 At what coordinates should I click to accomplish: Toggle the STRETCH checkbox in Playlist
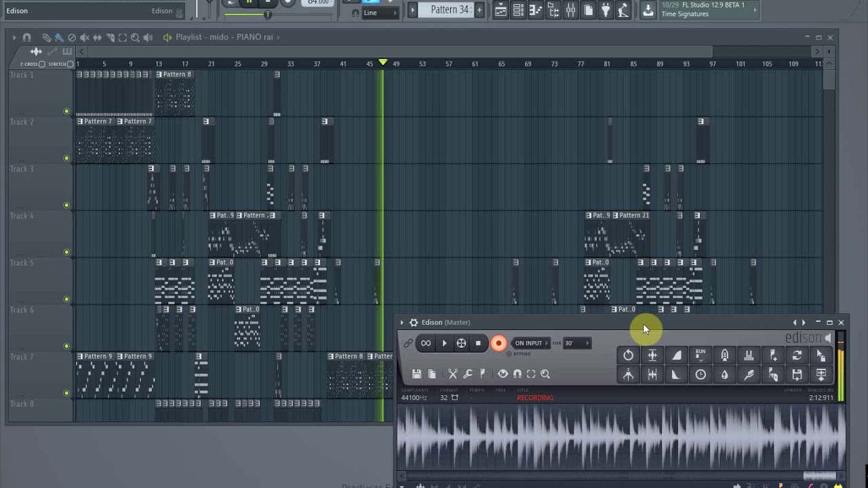[70, 64]
